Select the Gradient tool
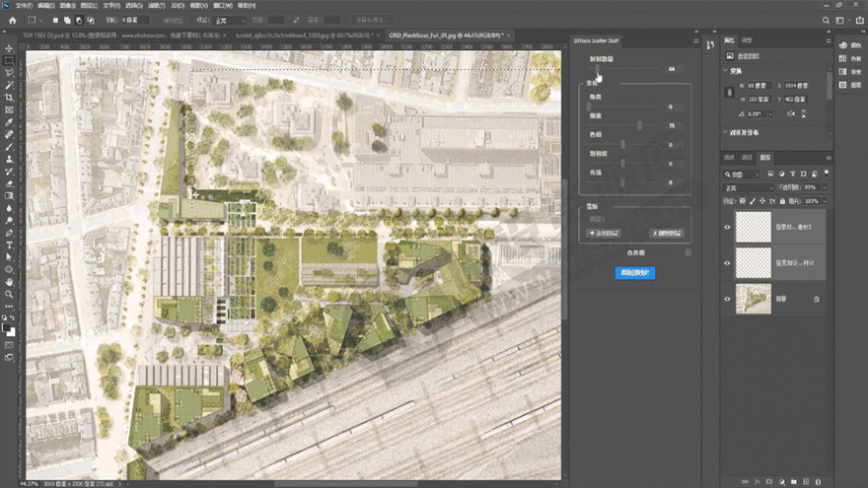This screenshot has width=868, height=488. tap(9, 196)
